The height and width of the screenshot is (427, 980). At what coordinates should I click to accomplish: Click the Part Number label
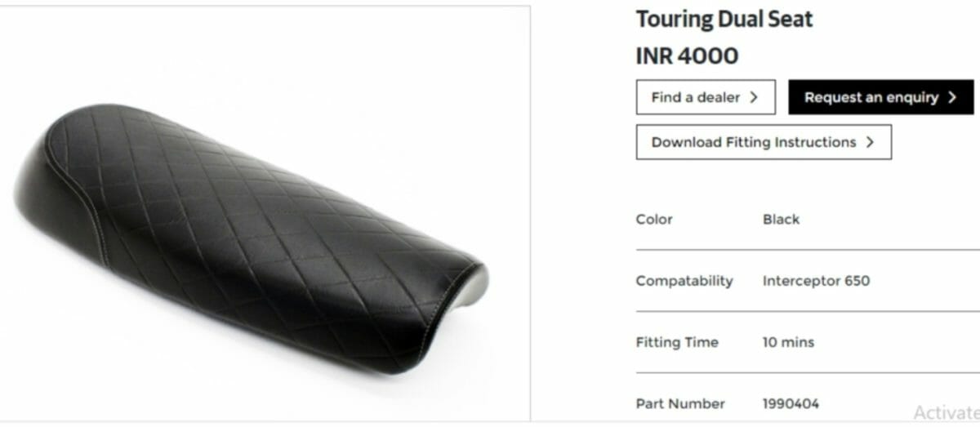click(680, 403)
